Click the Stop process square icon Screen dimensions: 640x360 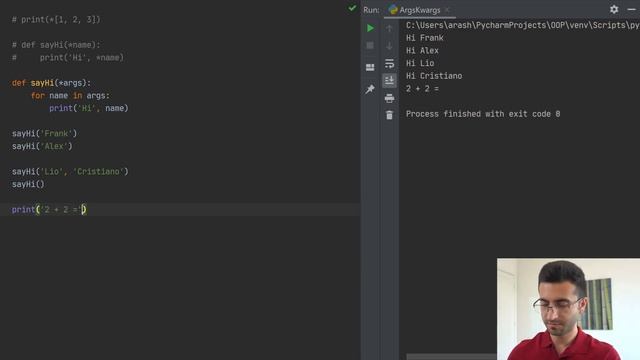pyautogui.click(x=370, y=45)
